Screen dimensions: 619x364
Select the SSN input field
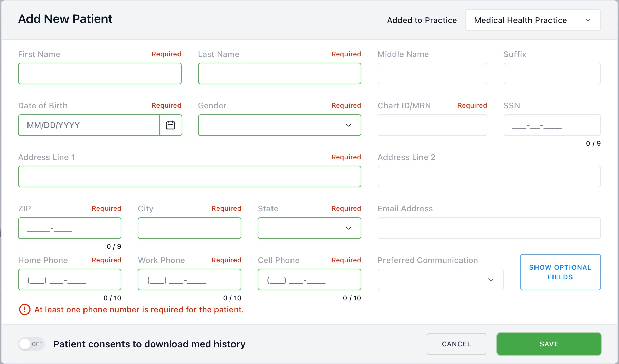[x=552, y=125]
